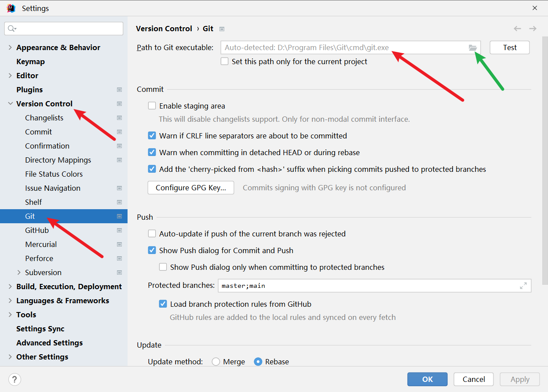This screenshot has height=392, width=548.
Task: Select Rebase update method
Action: coord(258,362)
